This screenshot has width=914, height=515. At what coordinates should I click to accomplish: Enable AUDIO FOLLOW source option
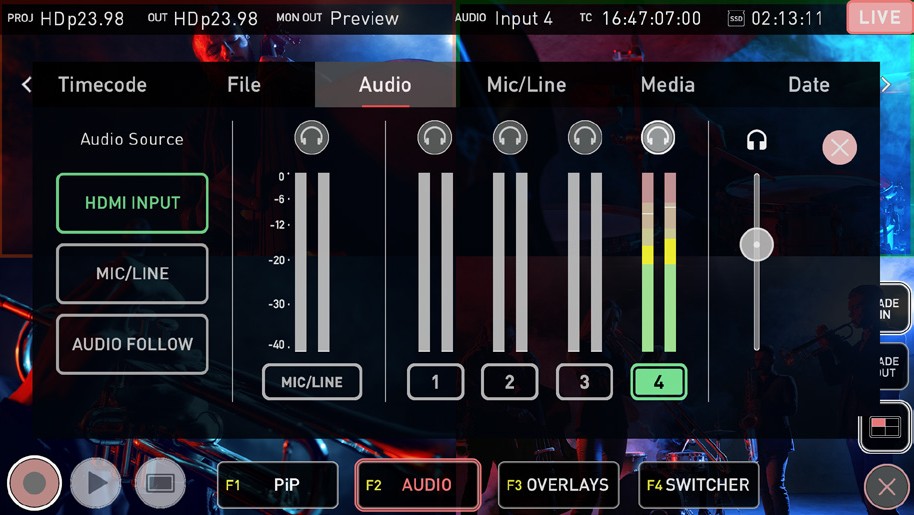(132, 344)
